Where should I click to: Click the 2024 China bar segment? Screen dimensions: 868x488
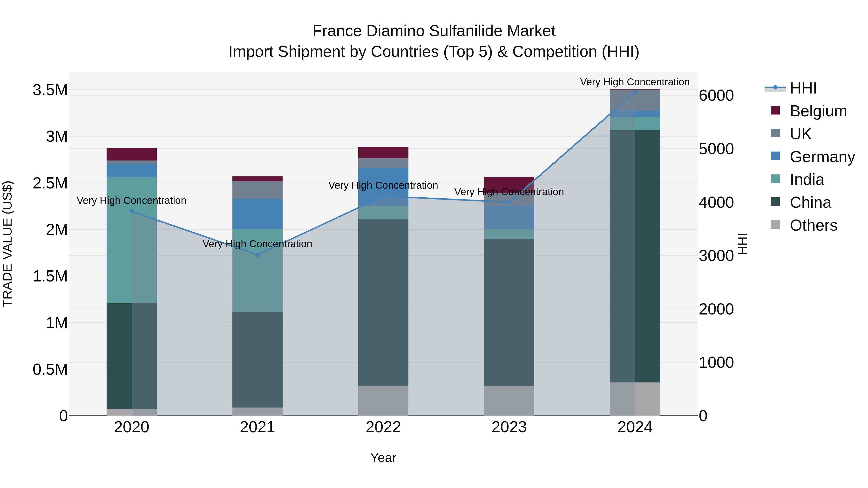click(635, 256)
